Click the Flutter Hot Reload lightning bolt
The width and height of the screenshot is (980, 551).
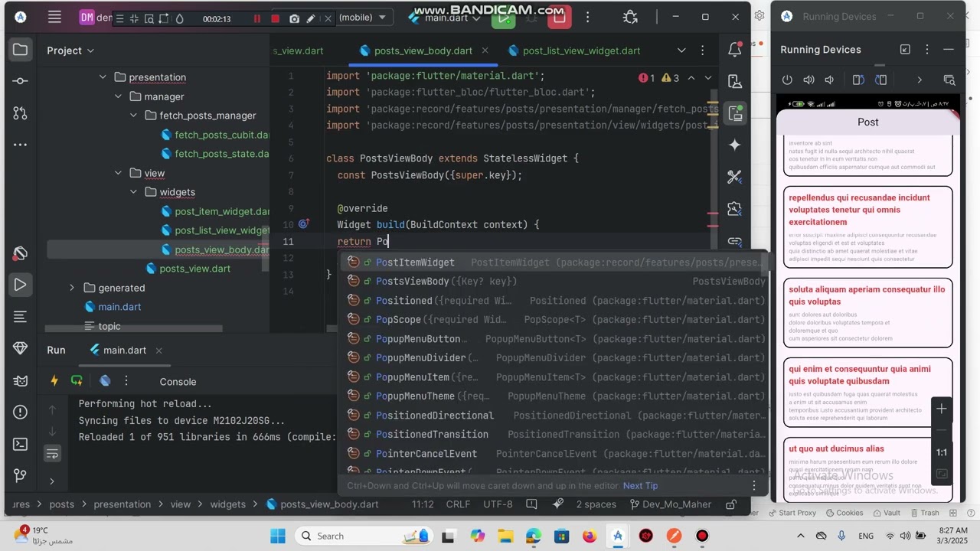[54, 381]
